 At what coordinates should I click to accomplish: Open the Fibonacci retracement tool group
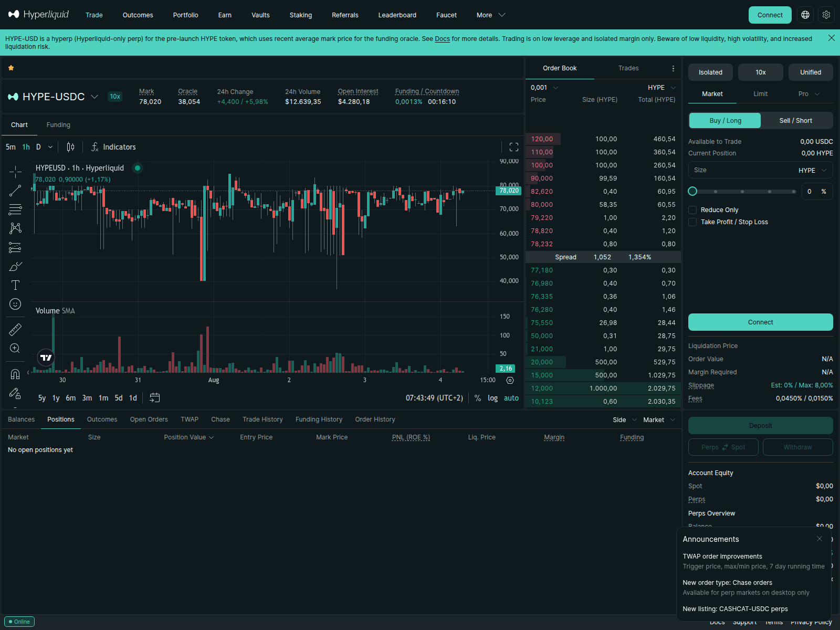click(x=15, y=209)
